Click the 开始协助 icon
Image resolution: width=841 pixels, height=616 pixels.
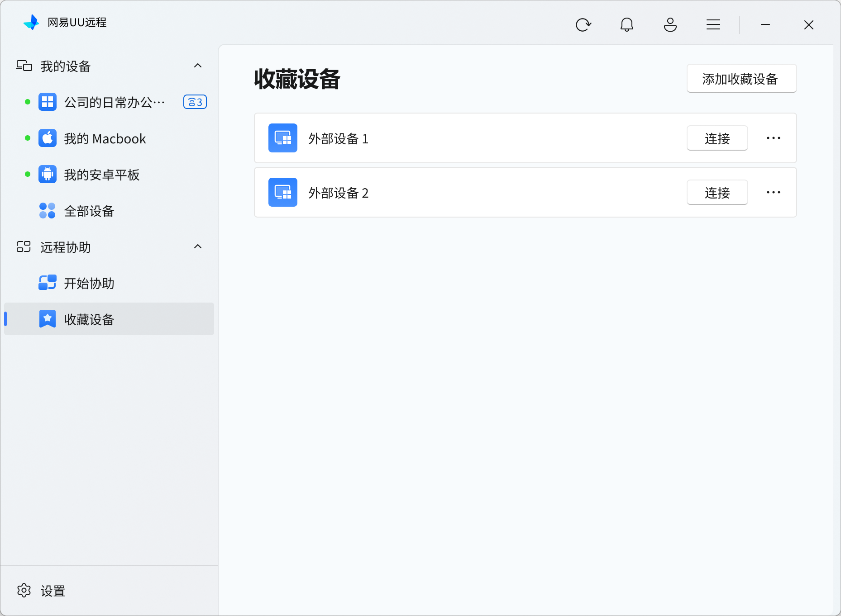tap(48, 283)
